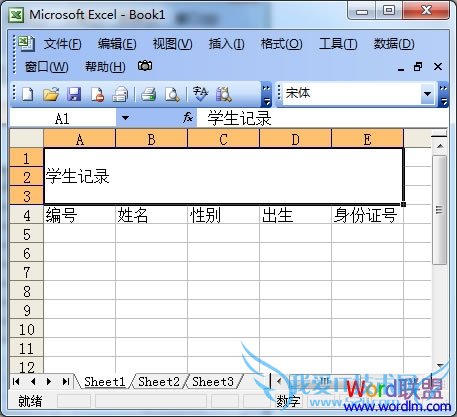
Task: Open the 文件(F) menu
Action: (x=62, y=44)
